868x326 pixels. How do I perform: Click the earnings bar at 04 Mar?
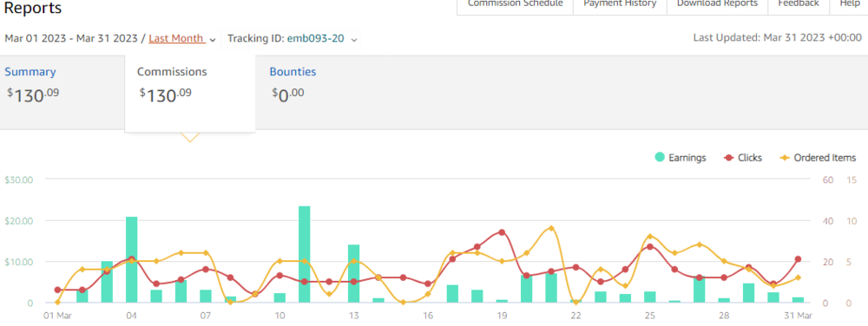point(132,260)
